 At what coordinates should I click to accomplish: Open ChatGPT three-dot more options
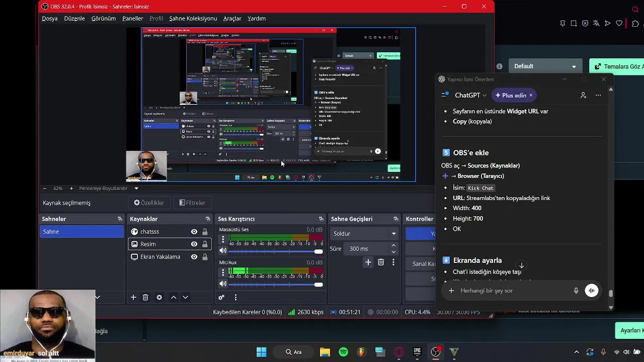click(598, 95)
